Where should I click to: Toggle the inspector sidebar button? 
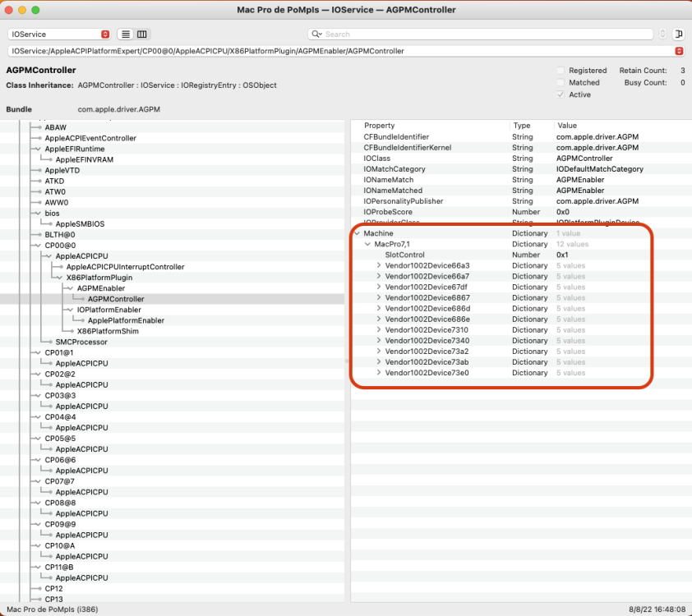(x=678, y=34)
